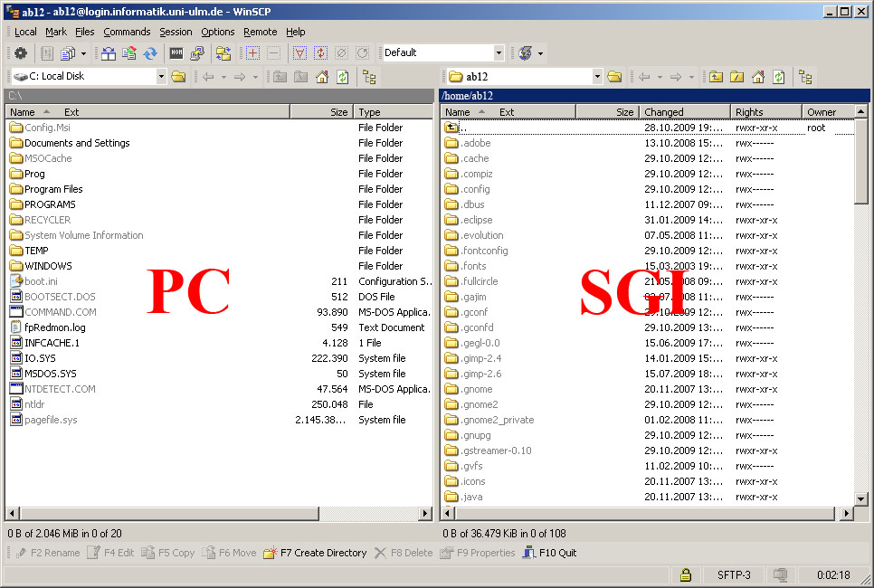Click the Synchronize icon with blue arrows

click(x=150, y=53)
